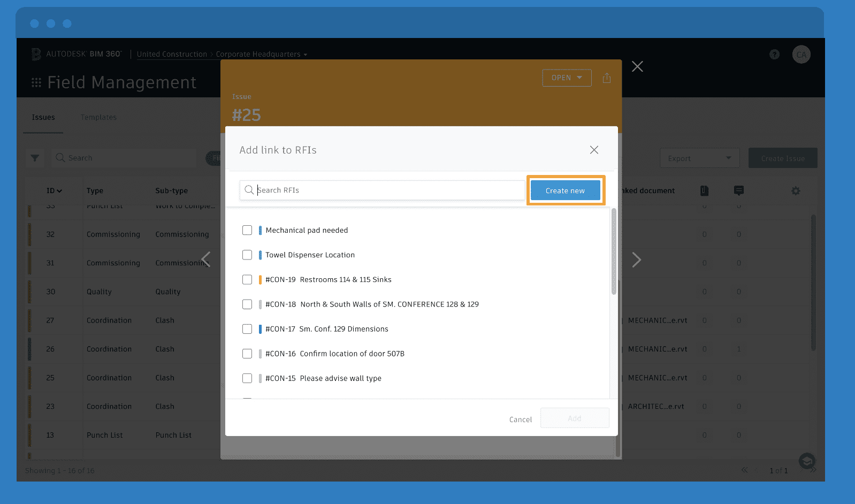
Task: Cancel the Add link to RFIs dialog
Action: pos(520,419)
